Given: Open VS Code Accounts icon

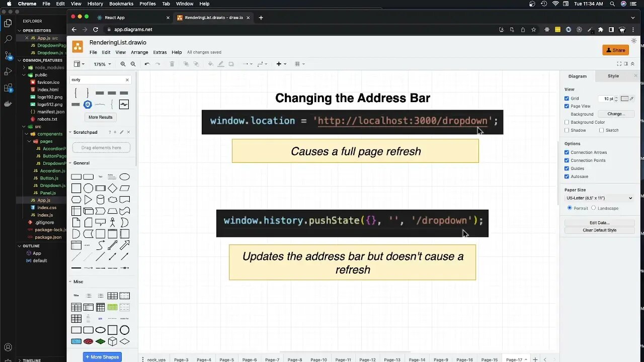Looking at the screenshot, I should coord(8,347).
